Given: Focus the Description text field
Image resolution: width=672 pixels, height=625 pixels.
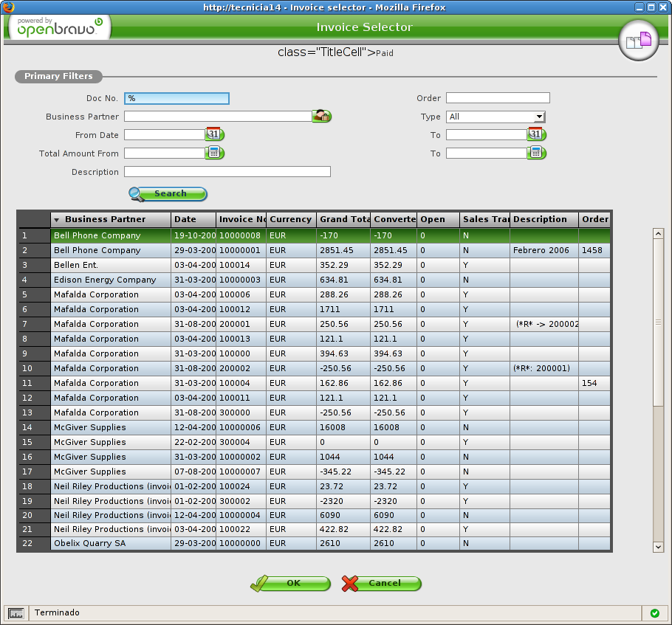Looking at the screenshot, I should coord(227,172).
